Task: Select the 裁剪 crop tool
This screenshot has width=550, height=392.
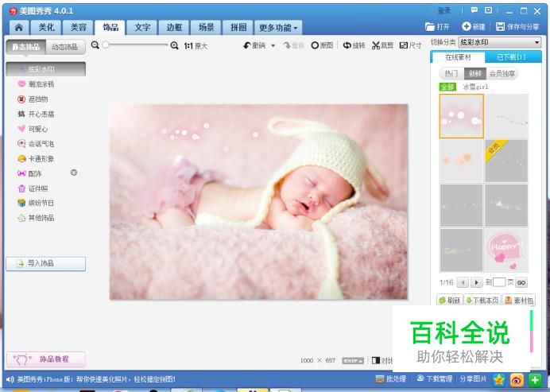Action: pos(382,45)
